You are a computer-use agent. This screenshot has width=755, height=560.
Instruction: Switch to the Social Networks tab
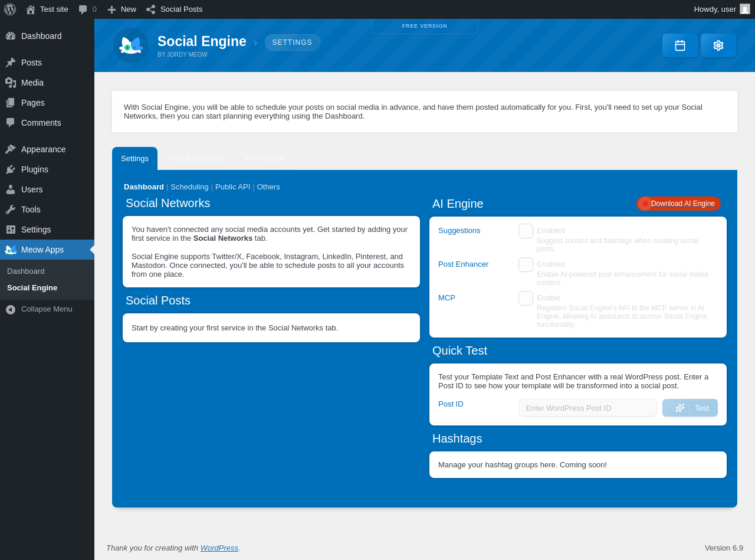click(196, 159)
